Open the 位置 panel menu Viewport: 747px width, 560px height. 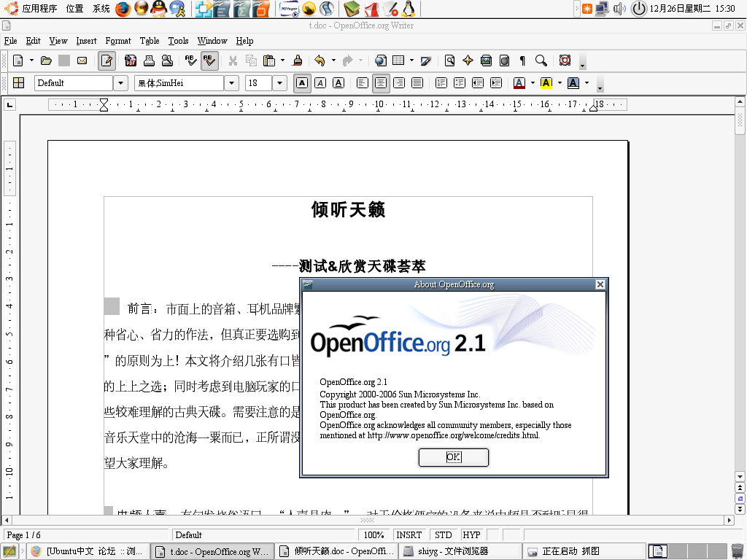(x=75, y=9)
